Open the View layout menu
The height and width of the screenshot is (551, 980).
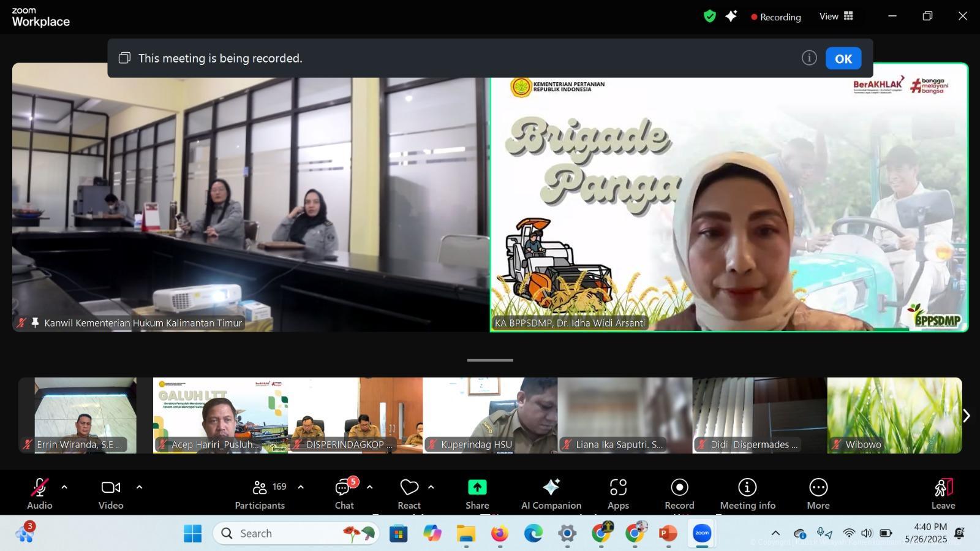point(836,17)
